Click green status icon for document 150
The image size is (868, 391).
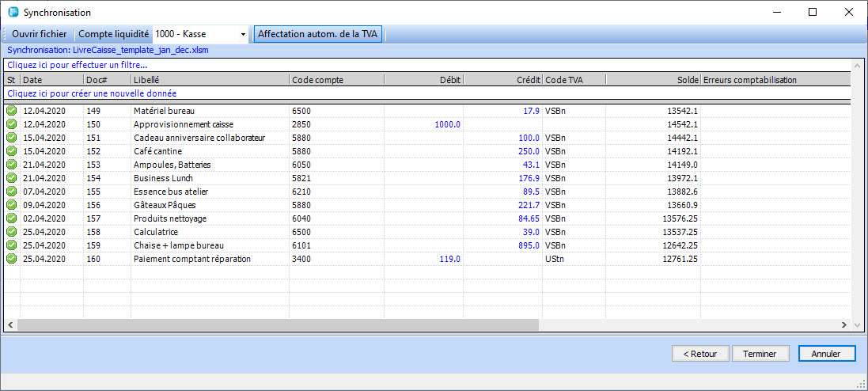[11, 124]
